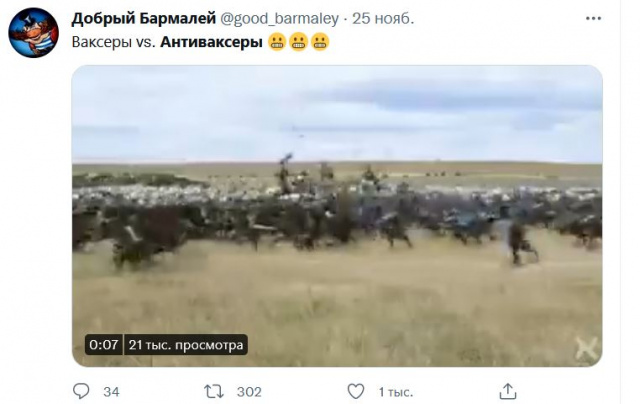This screenshot has width=640, height=404.
Task: Click the 34 replies count
Action: (x=111, y=392)
